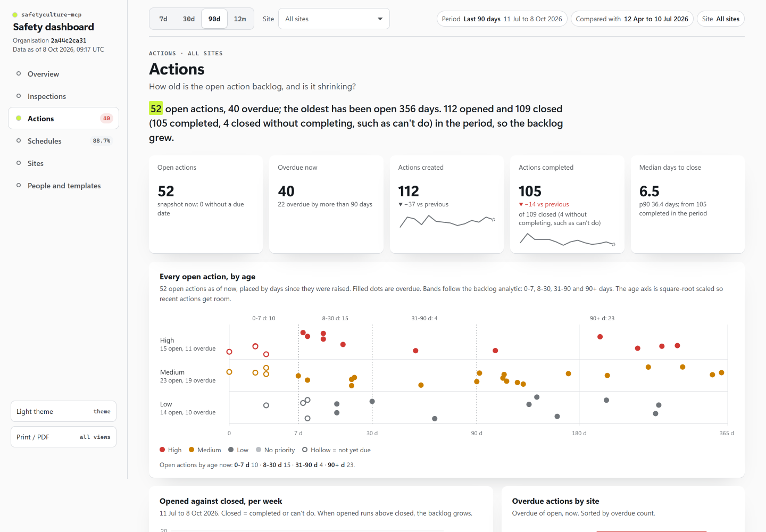Screen dimensions: 766x532
Task: Click the No priority legend dot
Action: pyautogui.click(x=259, y=450)
